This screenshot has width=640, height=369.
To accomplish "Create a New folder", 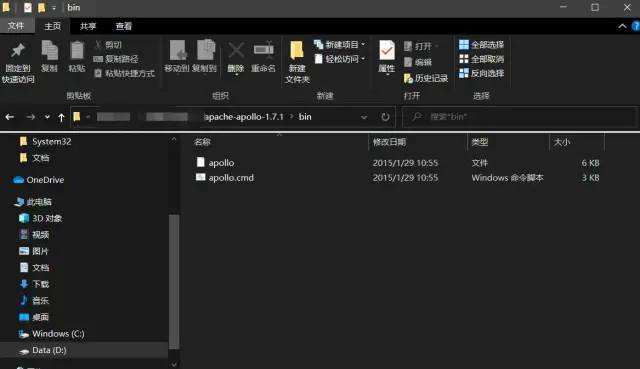I will pyautogui.click(x=297, y=62).
